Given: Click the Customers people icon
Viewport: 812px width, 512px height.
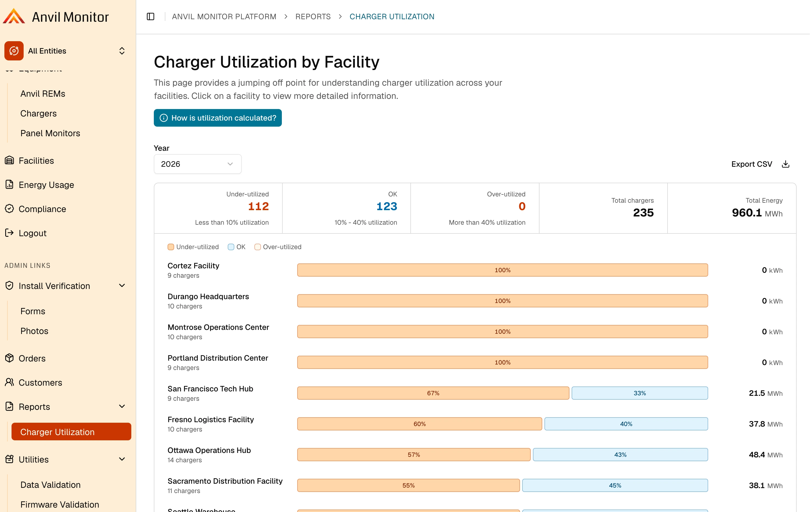Looking at the screenshot, I should pyautogui.click(x=9, y=382).
